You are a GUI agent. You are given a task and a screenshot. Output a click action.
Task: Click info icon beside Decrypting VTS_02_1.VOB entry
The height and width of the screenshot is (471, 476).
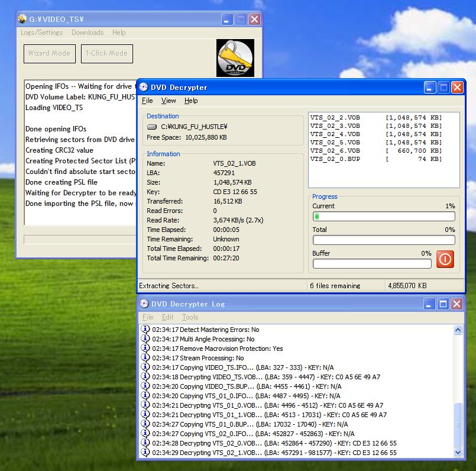[145, 452]
